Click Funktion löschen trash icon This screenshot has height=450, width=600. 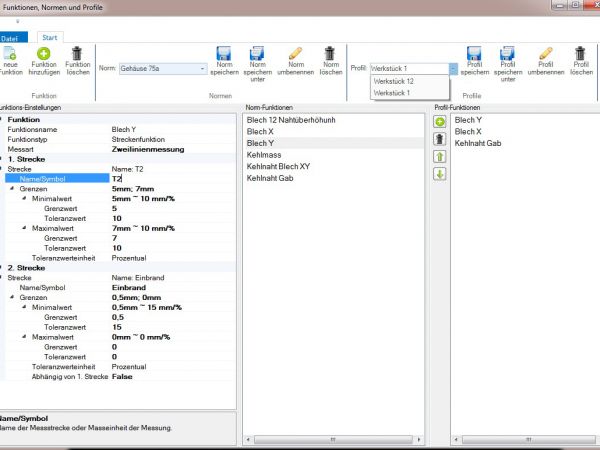coord(77,54)
